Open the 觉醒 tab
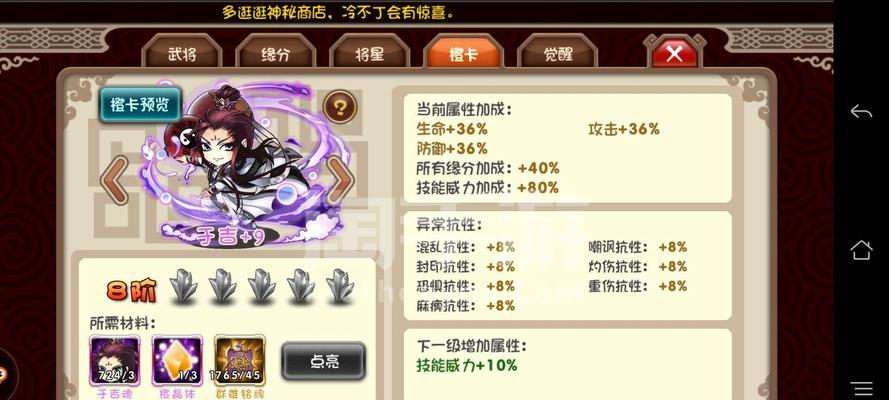The width and height of the screenshot is (889, 400). 558,55
